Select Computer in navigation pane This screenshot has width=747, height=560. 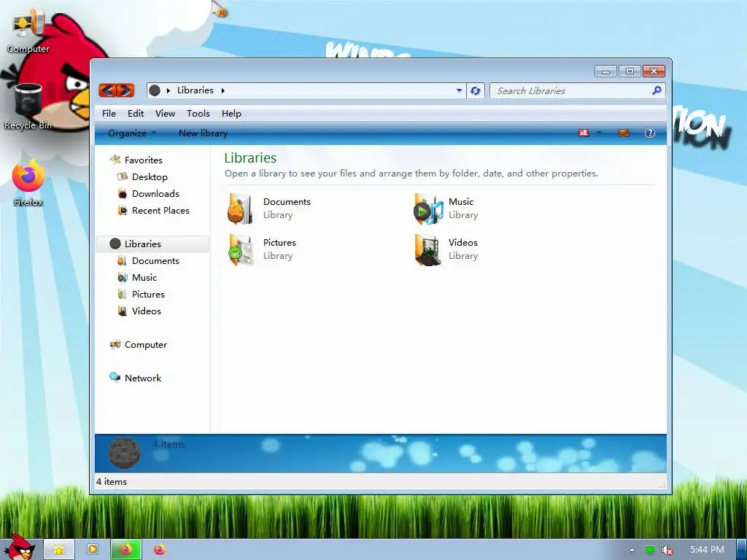145,344
